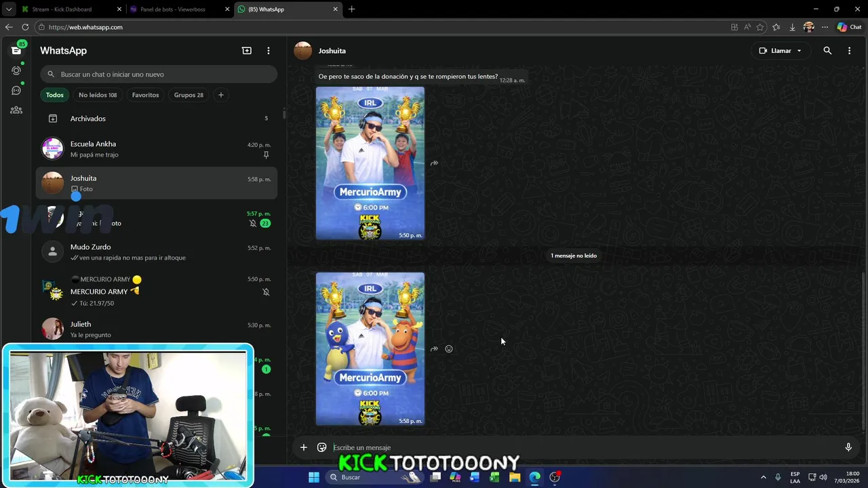Start a new chat with the compose icon
The width and height of the screenshot is (868, 488).
[x=247, y=51]
